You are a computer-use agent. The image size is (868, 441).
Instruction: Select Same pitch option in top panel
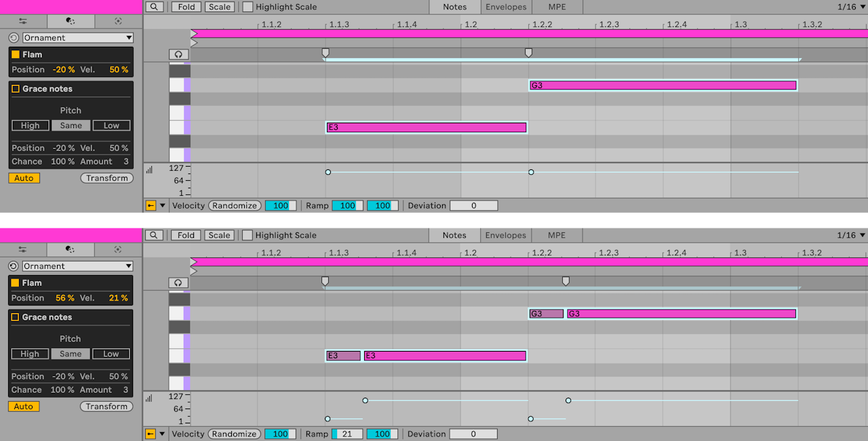coord(71,125)
